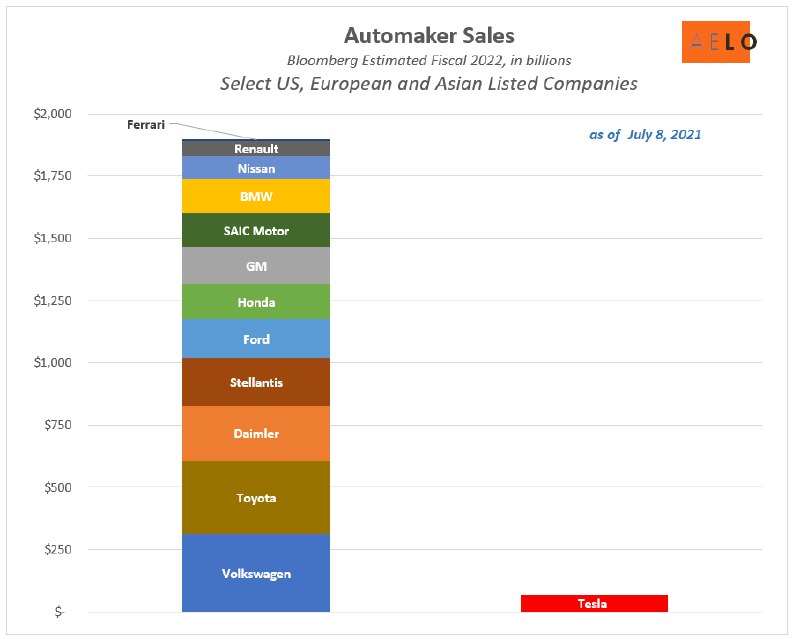Screen dimensions: 800x639
Task: Click the $1,500 axis label
Action: click(53, 238)
